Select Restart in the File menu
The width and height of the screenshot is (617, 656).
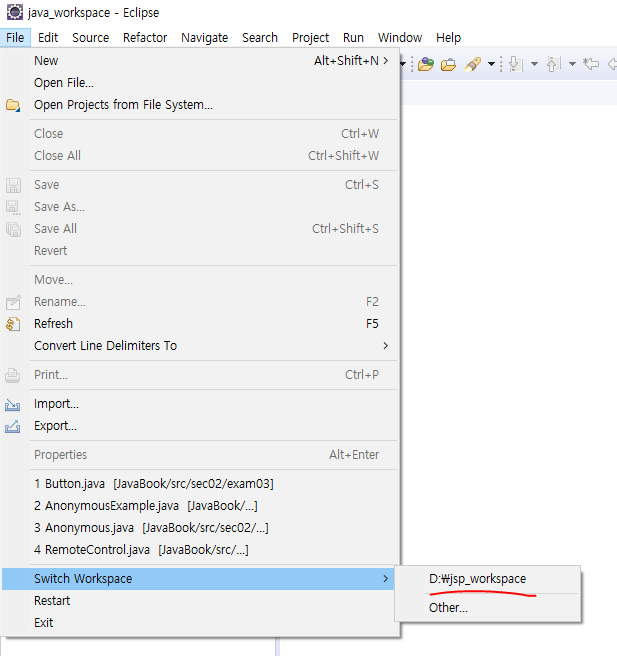(x=200, y=601)
